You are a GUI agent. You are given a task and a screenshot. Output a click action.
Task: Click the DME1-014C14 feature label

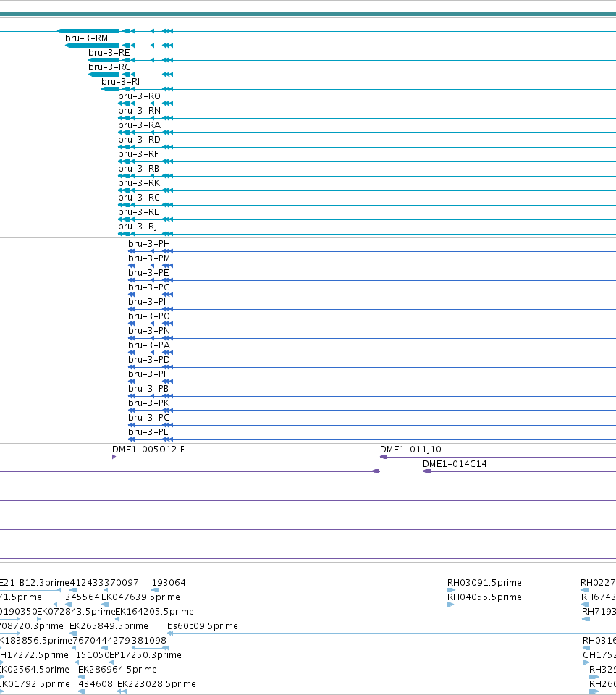455,464
